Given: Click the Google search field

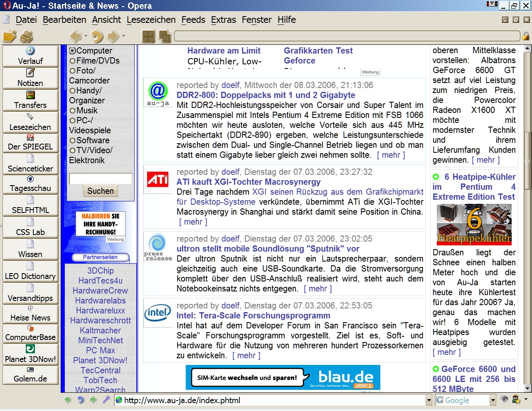Looking at the screenshot, I should [x=462, y=400].
